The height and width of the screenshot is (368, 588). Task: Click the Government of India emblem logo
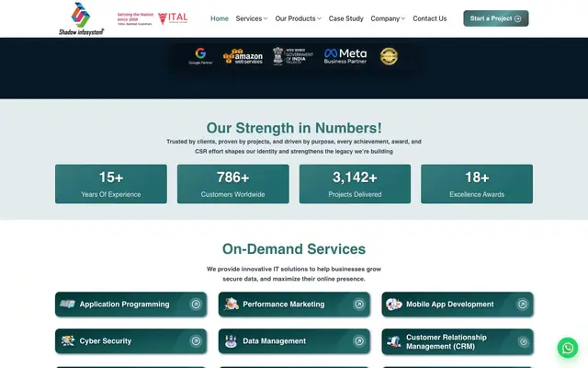coord(293,56)
